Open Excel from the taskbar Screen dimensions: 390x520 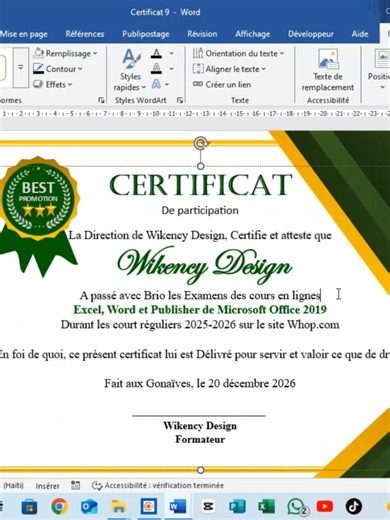click(266, 507)
